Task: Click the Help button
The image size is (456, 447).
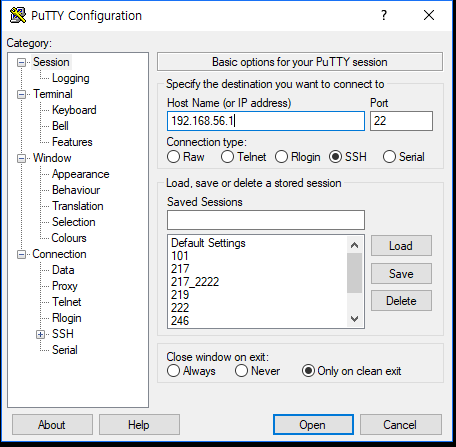Action: (x=139, y=425)
